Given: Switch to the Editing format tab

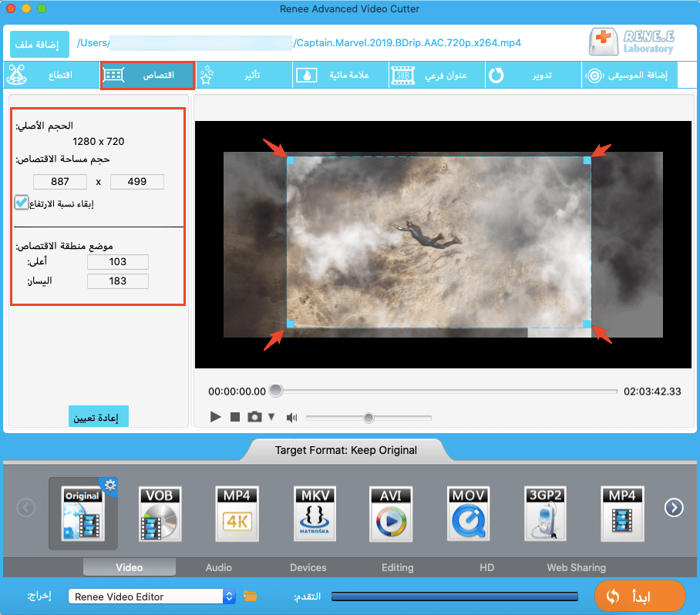Looking at the screenshot, I should pos(397,567).
